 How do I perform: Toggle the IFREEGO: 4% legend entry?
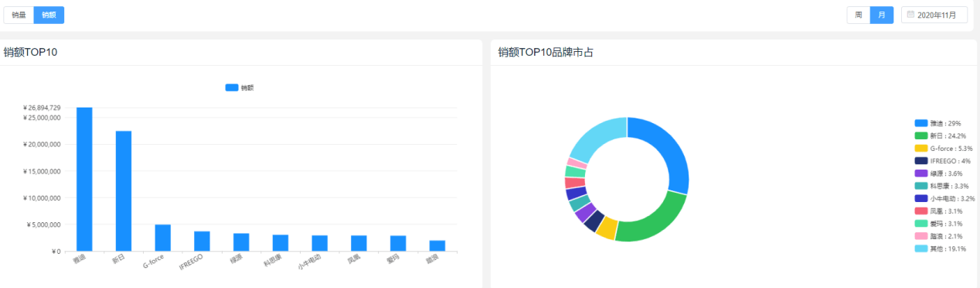point(942,160)
